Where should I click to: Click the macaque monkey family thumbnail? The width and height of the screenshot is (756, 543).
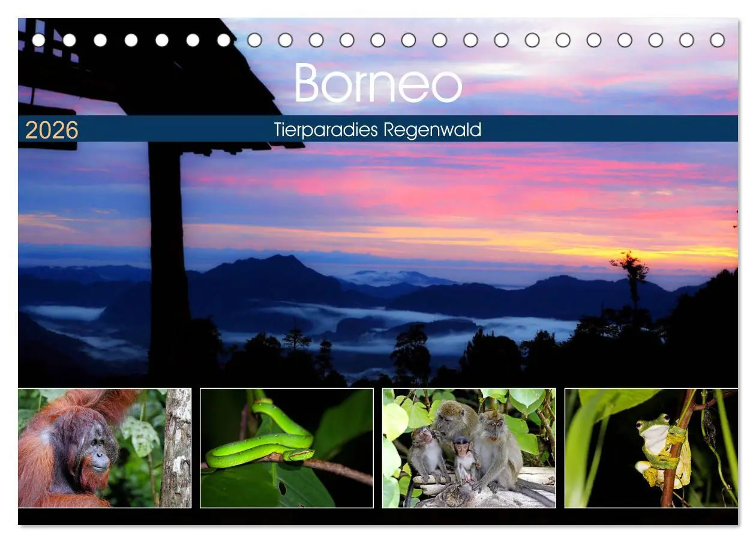click(469, 448)
